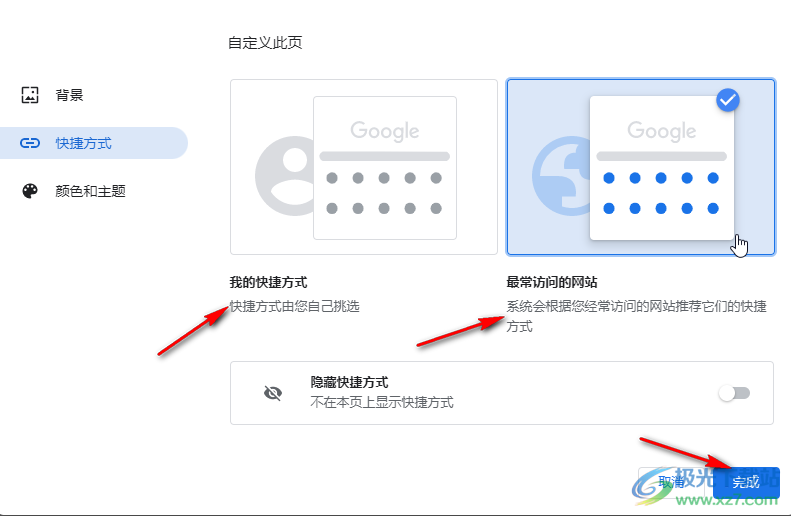Image resolution: width=791 pixels, height=516 pixels.
Task: Click the blue dots grid in right preview
Action: 661,193
